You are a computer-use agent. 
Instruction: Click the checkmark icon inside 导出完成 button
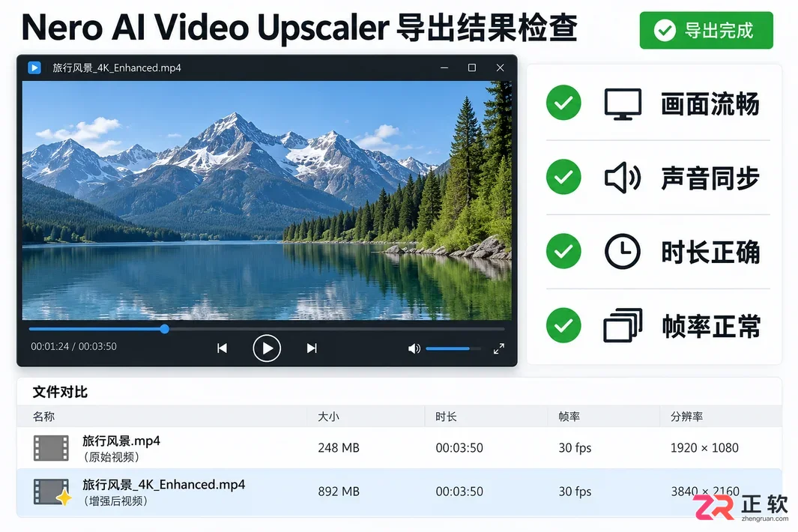665,31
